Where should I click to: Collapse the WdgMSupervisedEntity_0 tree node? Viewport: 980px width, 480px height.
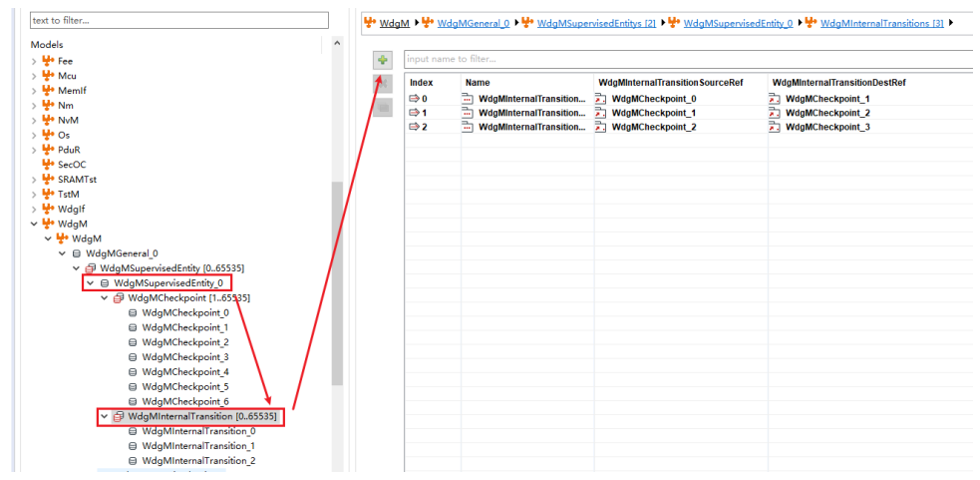pyautogui.click(x=91, y=283)
